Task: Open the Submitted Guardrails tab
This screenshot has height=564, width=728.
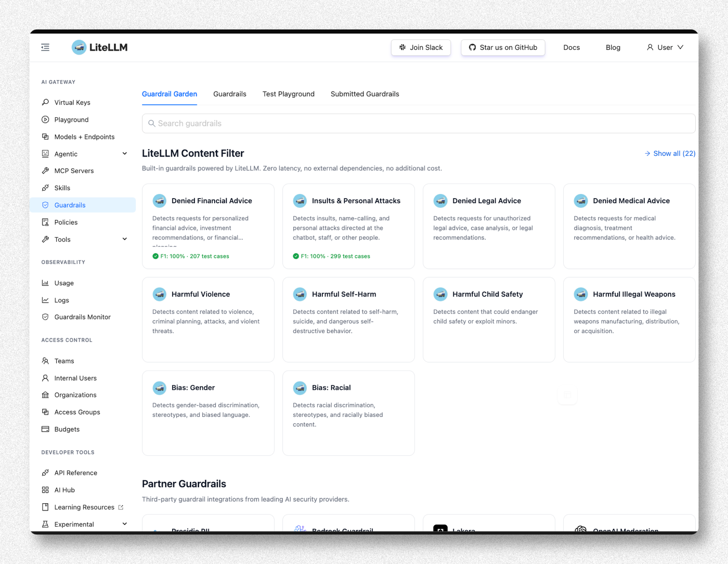Action: point(365,94)
